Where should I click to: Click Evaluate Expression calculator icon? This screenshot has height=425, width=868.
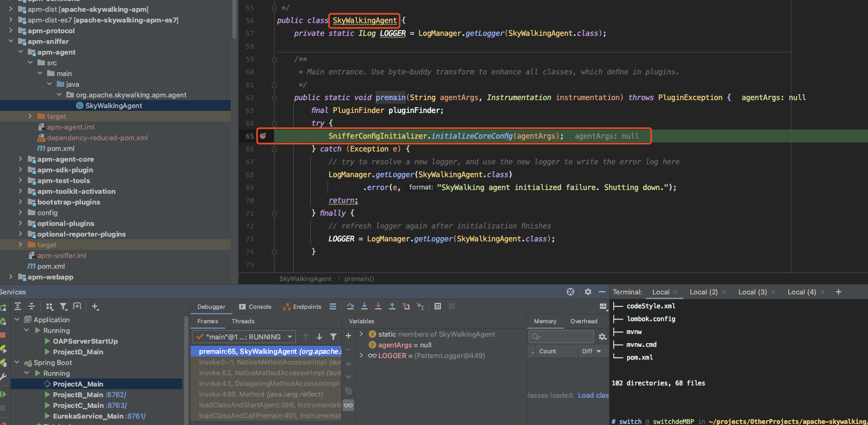(438, 306)
